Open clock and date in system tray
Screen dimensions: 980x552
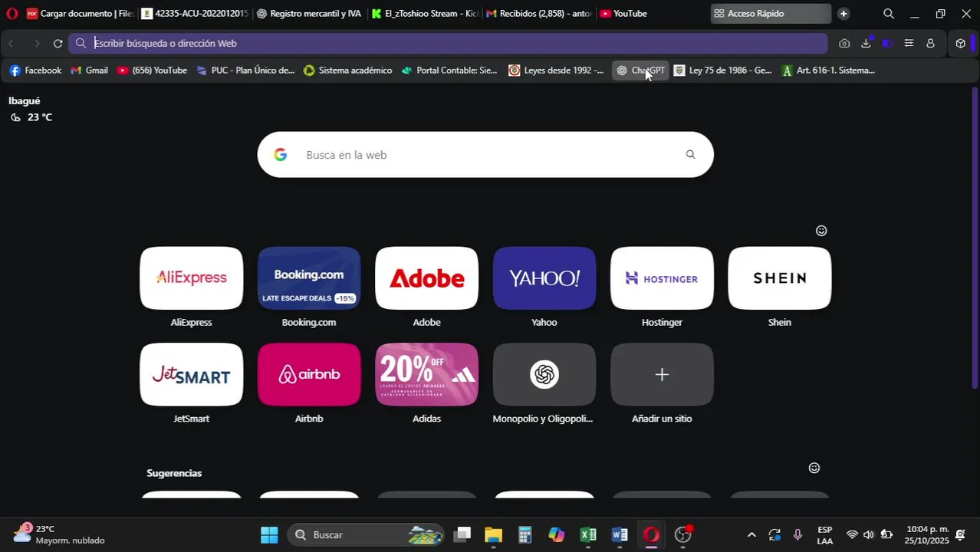[926, 535]
